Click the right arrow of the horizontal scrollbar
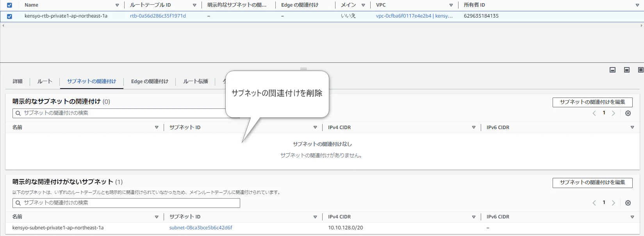Screen dimensions: 644x236 (641, 25)
